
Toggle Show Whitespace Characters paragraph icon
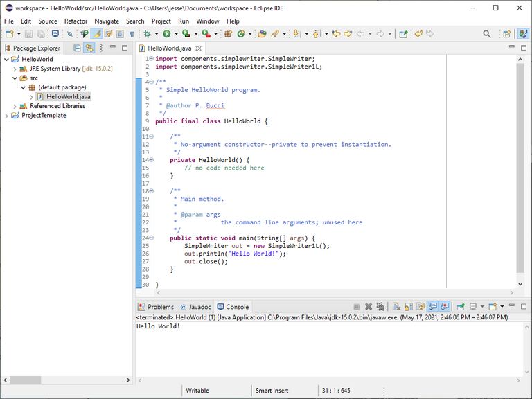(132, 33)
